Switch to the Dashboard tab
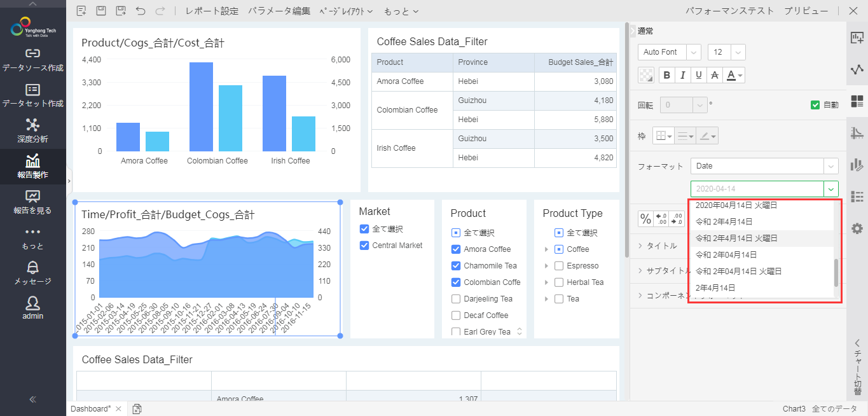 tap(90, 408)
